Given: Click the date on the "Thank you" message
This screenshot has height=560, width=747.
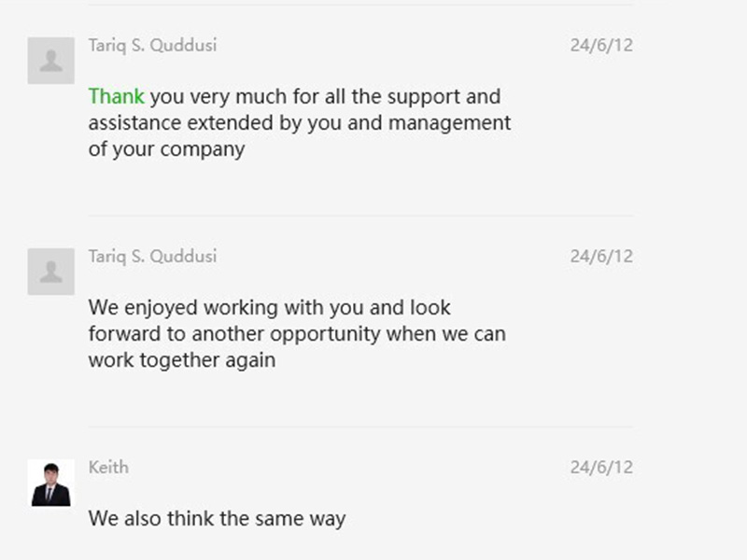Looking at the screenshot, I should 601,45.
